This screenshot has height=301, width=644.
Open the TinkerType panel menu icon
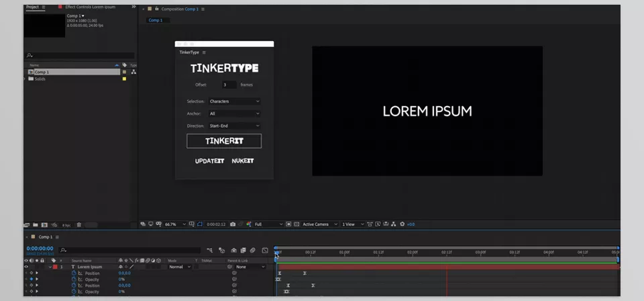click(204, 52)
